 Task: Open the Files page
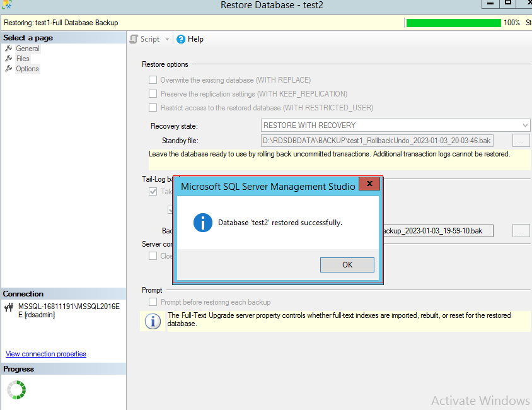tap(23, 59)
